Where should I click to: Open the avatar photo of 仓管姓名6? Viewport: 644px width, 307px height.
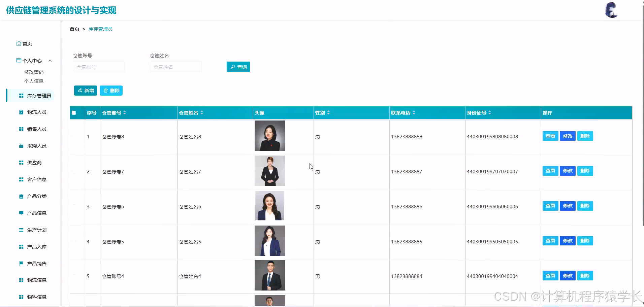(270, 206)
